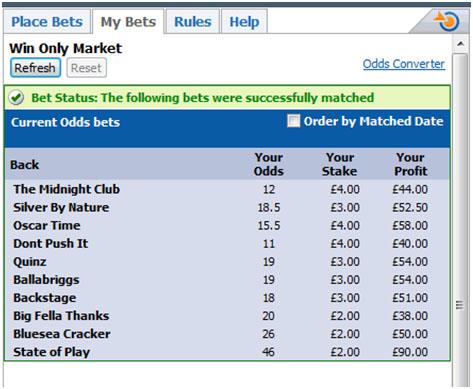This screenshot has width=473, height=389.
Task: Open the Odds Converter link
Action: 404,64
